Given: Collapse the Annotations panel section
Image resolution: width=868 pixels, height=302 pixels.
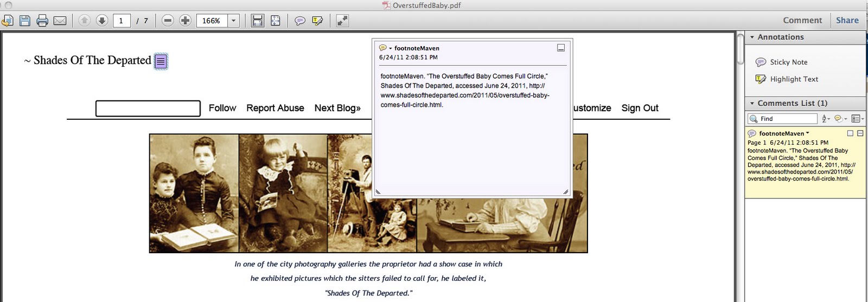Looking at the screenshot, I should 752,37.
